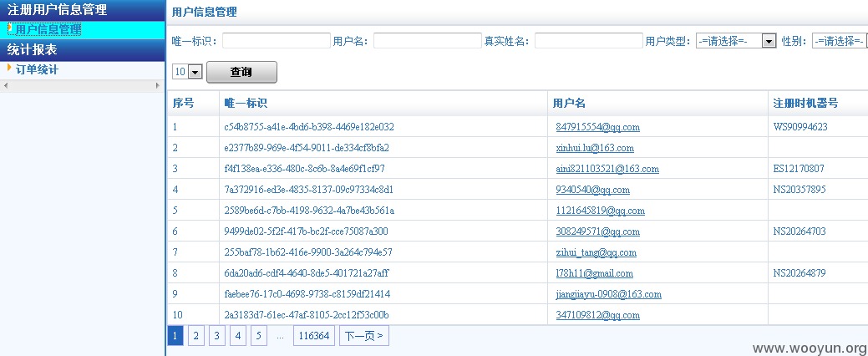Open user link aini821103521@163.com
The height and width of the screenshot is (356, 868).
607,169
